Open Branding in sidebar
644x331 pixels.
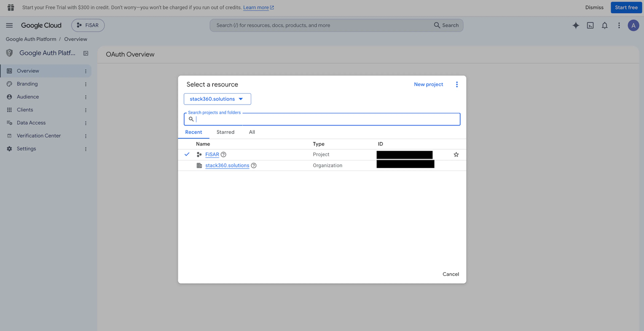coord(27,84)
